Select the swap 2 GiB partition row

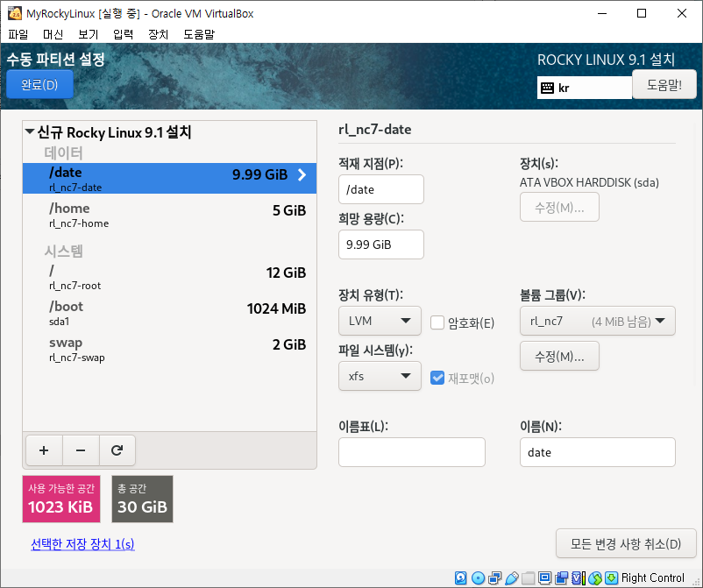[x=169, y=349]
